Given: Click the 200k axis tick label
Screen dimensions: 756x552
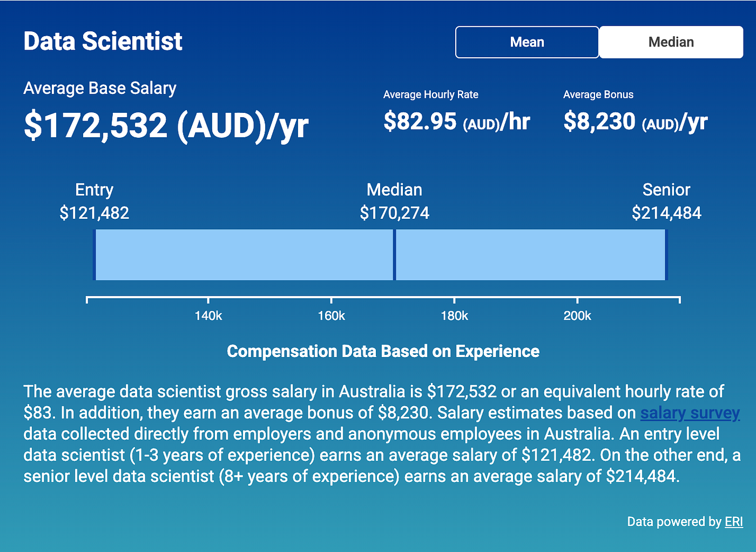Looking at the screenshot, I should pos(577,316).
